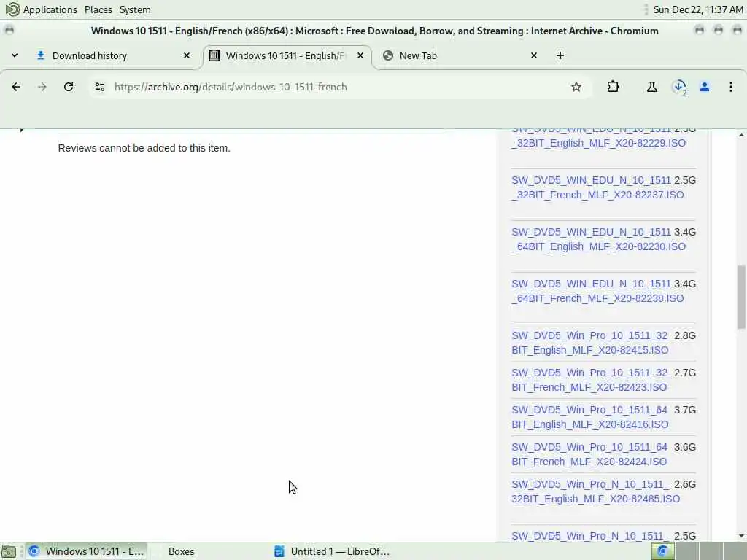Select the Windows 10 1511 tab
The image size is (747, 560).
coord(287,55)
